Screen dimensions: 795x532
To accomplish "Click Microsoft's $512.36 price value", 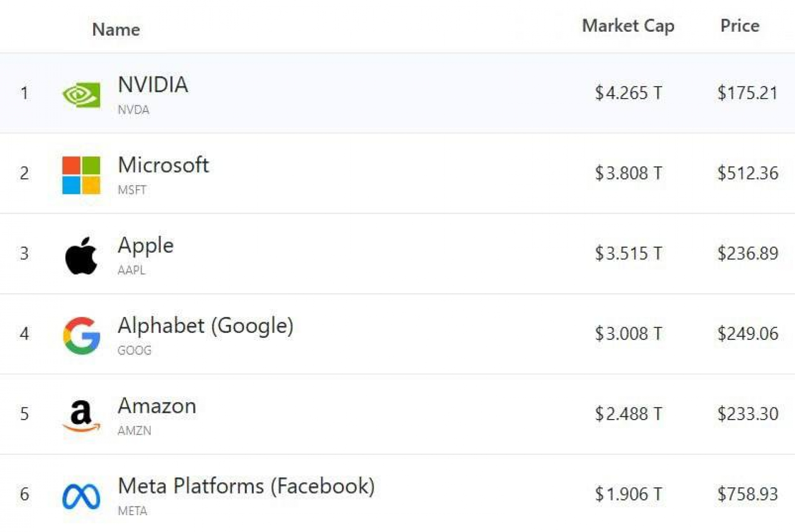I will click(748, 173).
